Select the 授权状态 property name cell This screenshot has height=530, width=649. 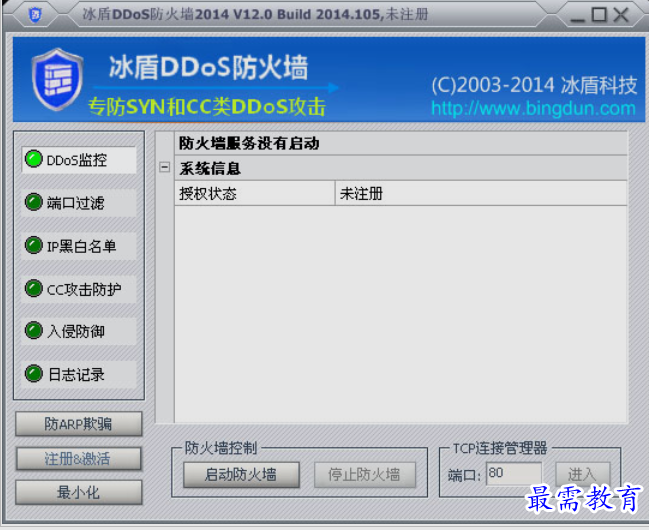255,193
